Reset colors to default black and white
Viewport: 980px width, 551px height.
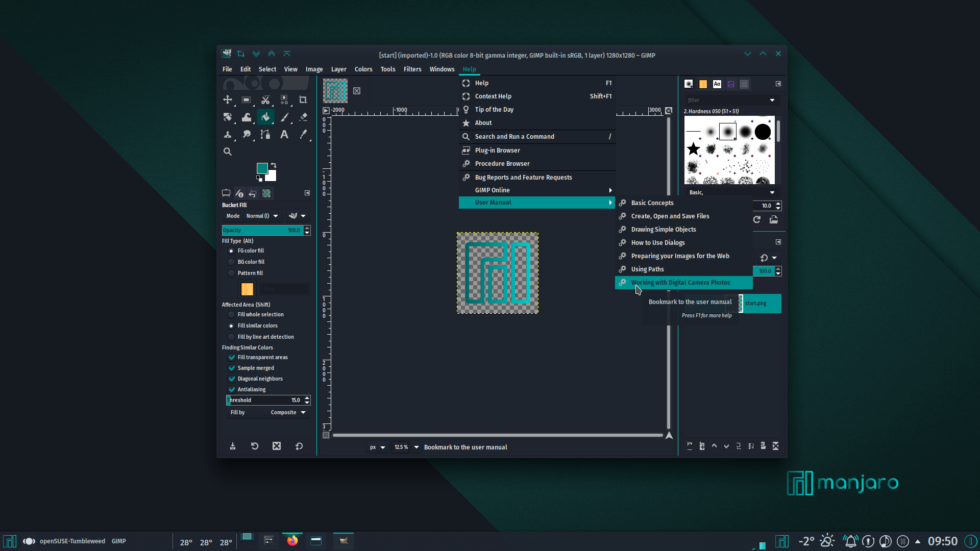click(x=259, y=178)
